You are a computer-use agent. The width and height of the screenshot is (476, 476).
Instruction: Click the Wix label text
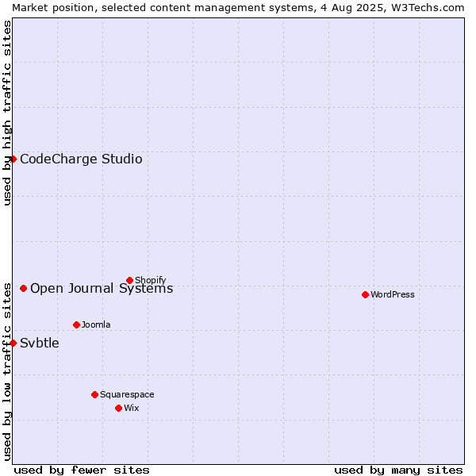click(x=132, y=408)
